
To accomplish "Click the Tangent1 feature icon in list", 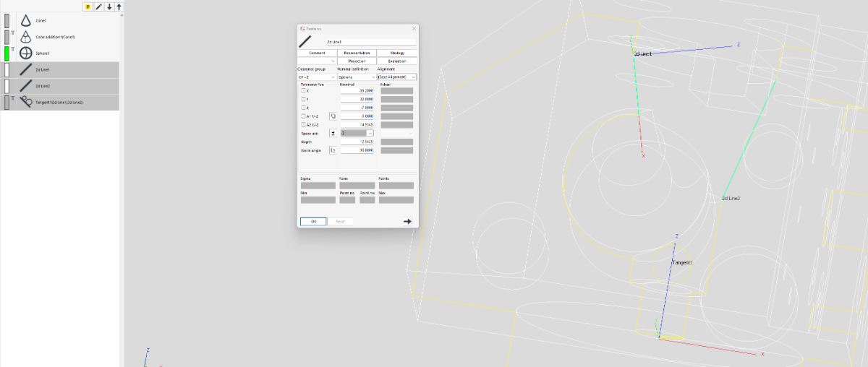I will [x=25, y=103].
